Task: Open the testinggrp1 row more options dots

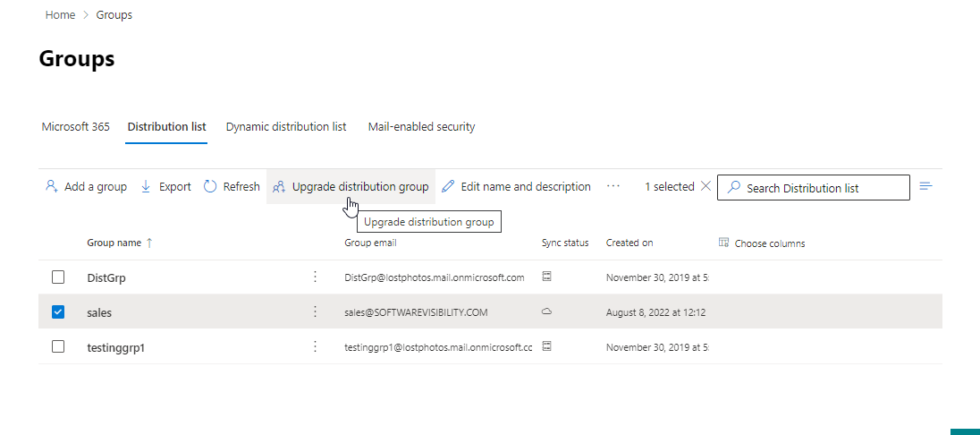Action: click(x=315, y=346)
